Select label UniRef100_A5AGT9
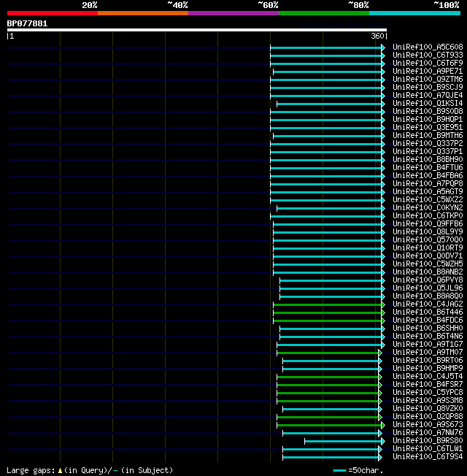The height and width of the screenshot is (476, 467). point(428,192)
